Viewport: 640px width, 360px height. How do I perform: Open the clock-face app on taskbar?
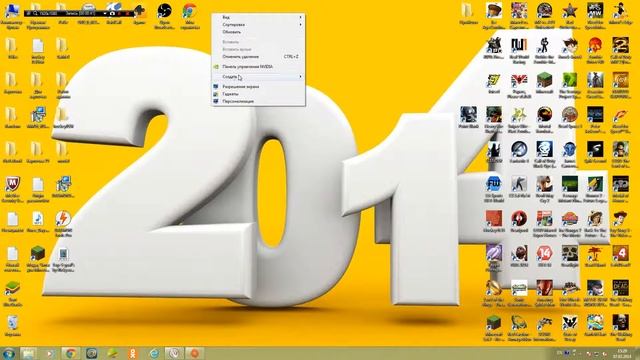click(174, 353)
